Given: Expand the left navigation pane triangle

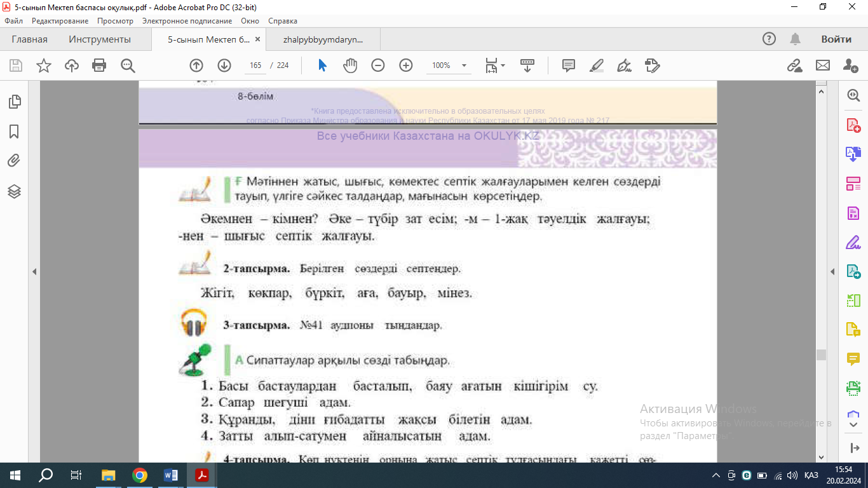Looking at the screenshot, I should coord(34,272).
